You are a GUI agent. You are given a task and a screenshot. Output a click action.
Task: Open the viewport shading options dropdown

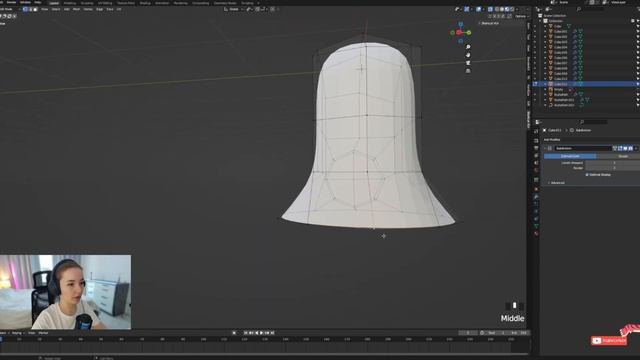pos(517,9)
